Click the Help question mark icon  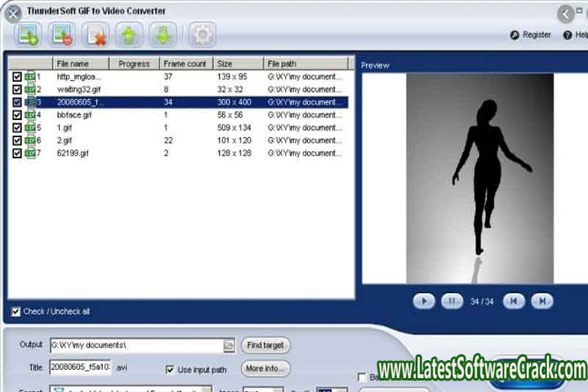[x=568, y=35]
